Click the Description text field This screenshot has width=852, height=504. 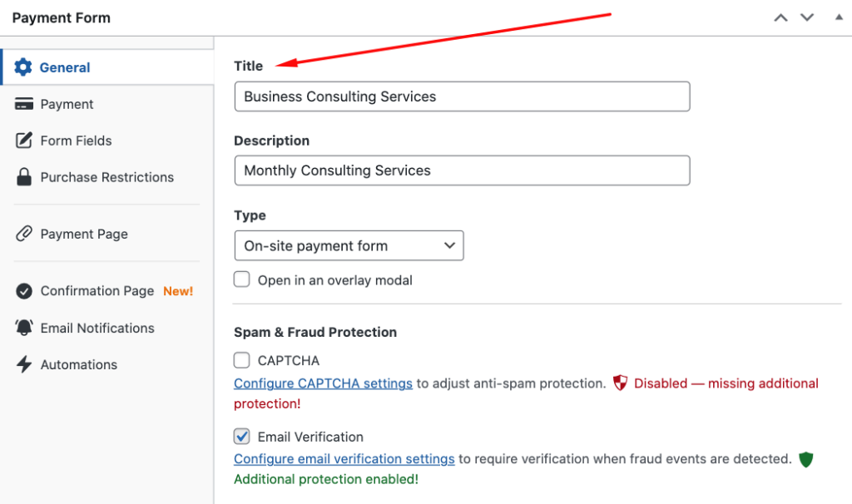pyautogui.click(x=462, y=170)
